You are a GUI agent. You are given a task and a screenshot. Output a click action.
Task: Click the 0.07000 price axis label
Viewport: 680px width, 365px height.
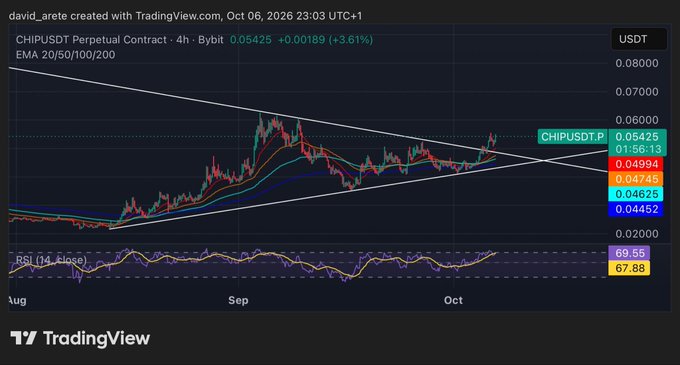click(x=637, y=92)
